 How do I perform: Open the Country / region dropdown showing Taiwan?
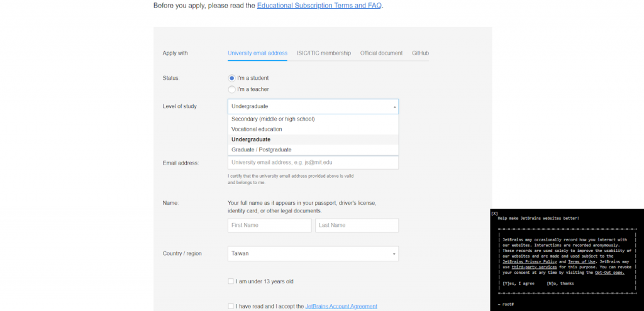(x=313, y=254)
